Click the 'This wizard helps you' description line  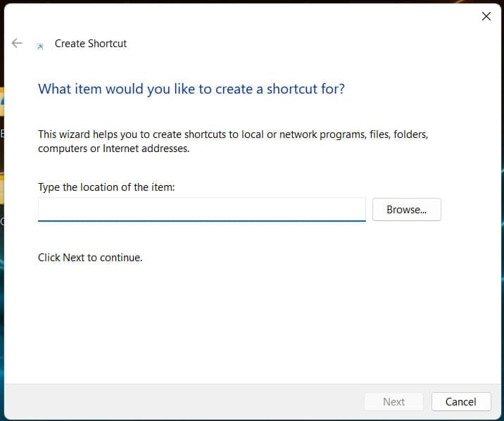pyautogui.click(x=232, y=134)
